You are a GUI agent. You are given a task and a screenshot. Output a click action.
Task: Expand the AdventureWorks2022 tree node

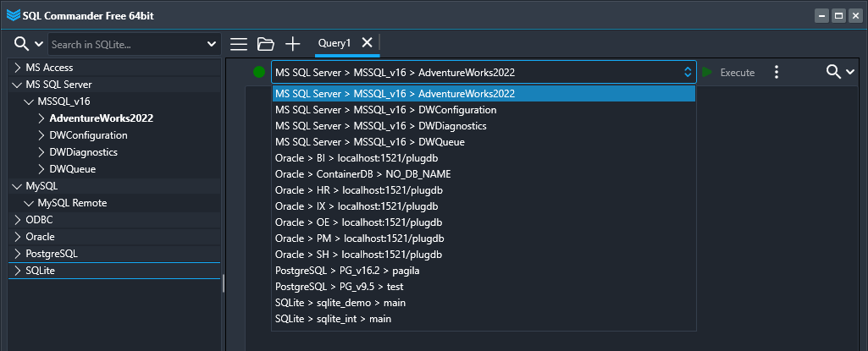[x=41, y=118]
